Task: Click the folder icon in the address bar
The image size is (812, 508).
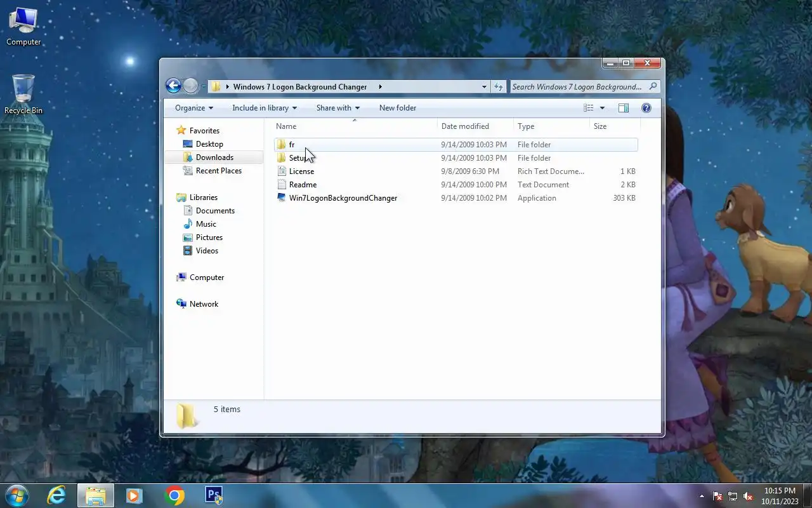Action: coord(216,87)
